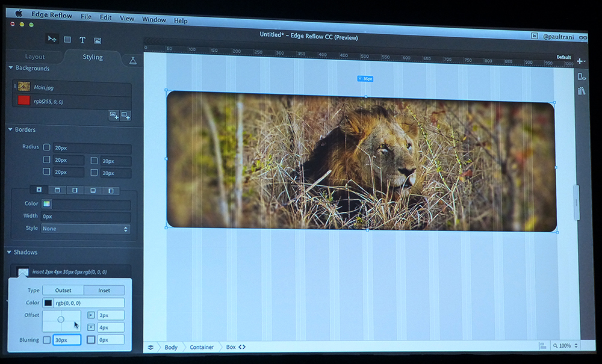This screenshot has width=602, height=364.
Task: Switch to the Layout tab
Action: [35, 57]
